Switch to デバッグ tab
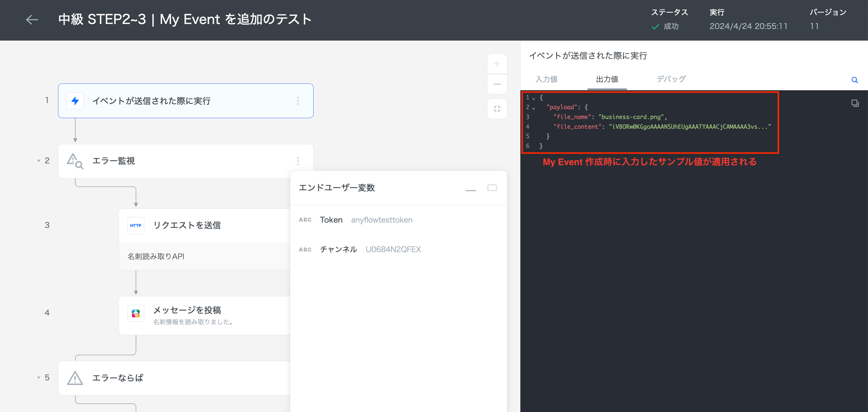Screen dimensions: 868x412 click(671, 79)
